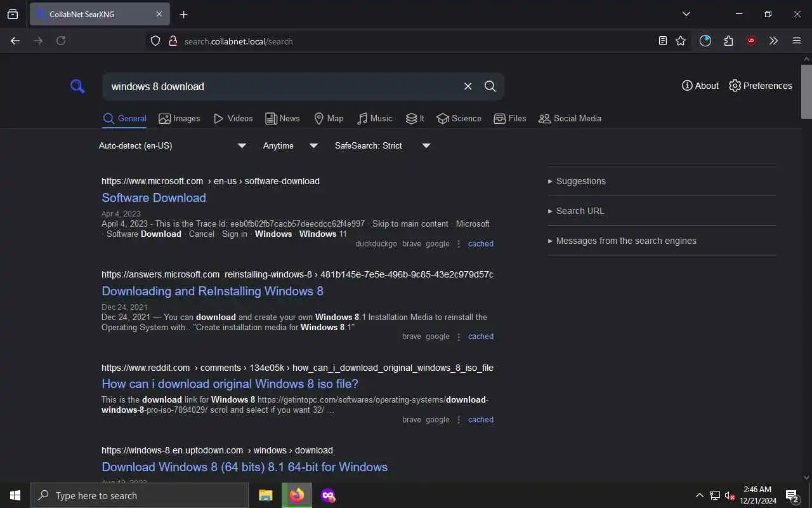Open the Extensions puzzle icon

point(728,41)
